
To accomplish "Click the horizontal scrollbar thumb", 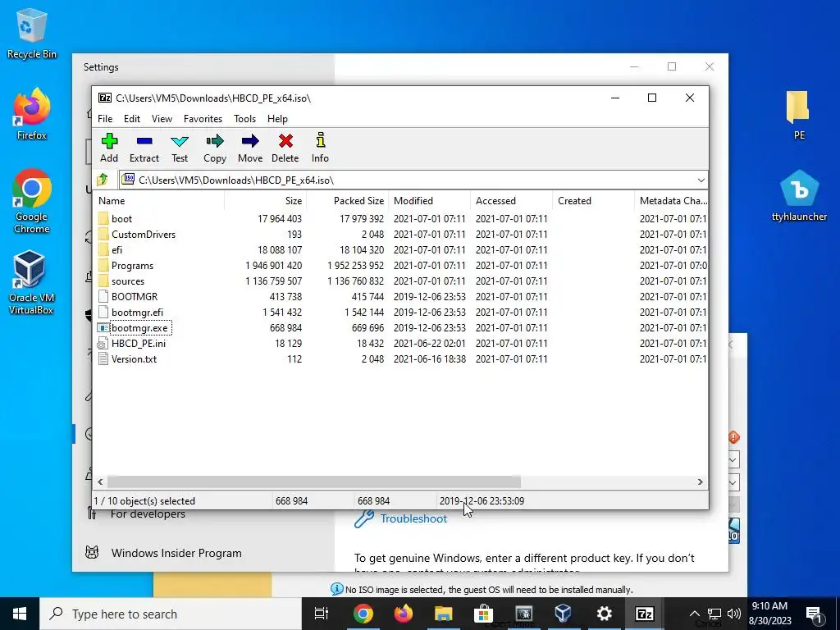I will tap(314, 482).
